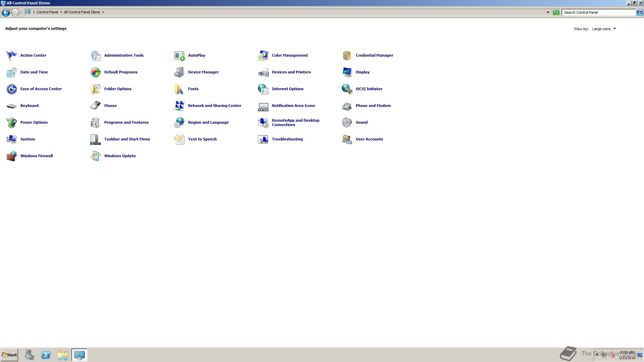Go back with the Back arrow button
This screenshot has width=644, height=362.
(x=6, y=12)
